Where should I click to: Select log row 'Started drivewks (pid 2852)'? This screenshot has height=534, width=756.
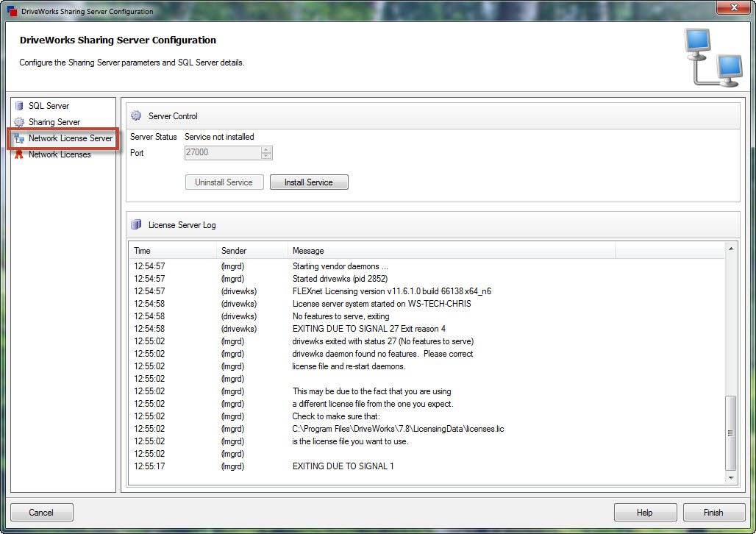click(427, 279)
